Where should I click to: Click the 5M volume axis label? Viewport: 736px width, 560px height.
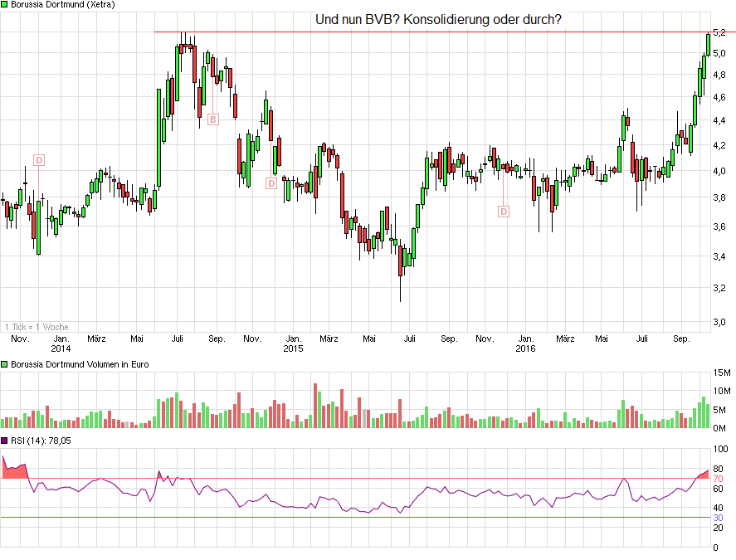pyautogui.click(x=720, y=410)
